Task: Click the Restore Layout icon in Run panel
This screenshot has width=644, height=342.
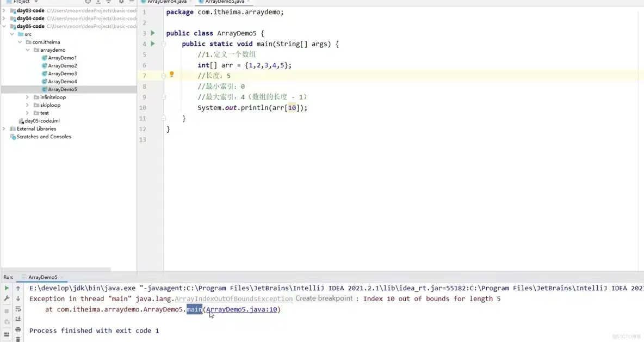Action: [7, 334]
